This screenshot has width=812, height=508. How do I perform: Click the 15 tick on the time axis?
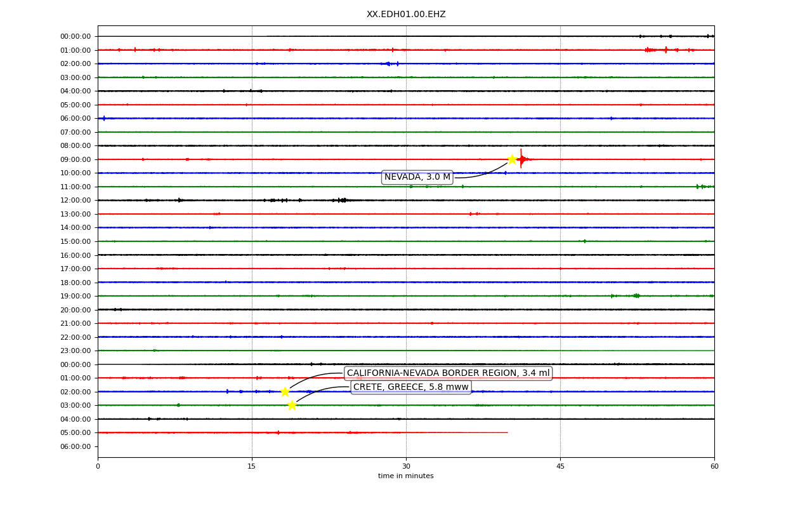(252, 467)
